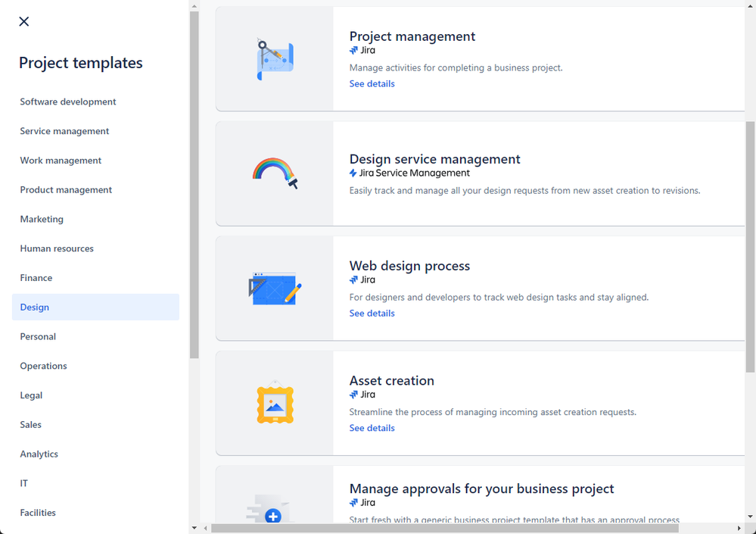Screen dimensions: 756x534
Task: Click the description about web design tasks
Action: (499, 298)
